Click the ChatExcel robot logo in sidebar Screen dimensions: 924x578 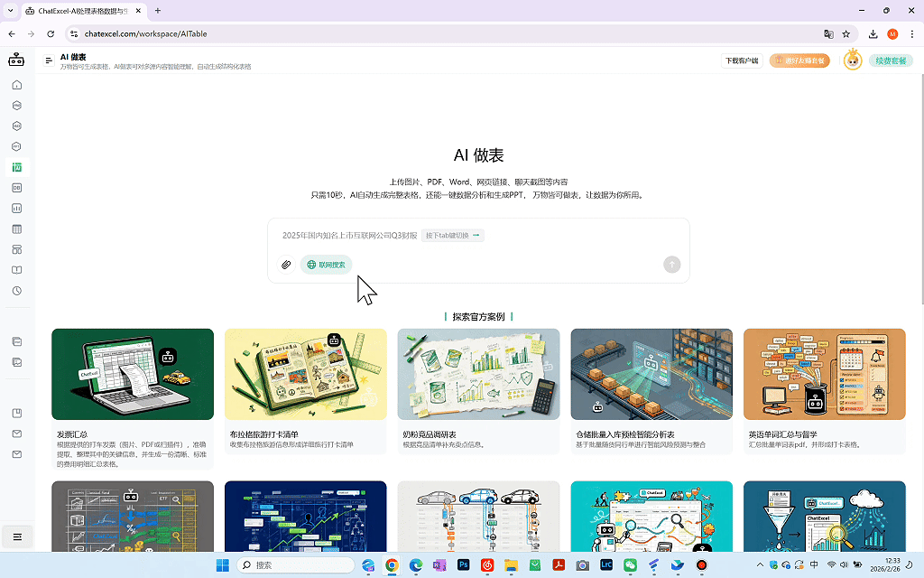coord(16,60)
